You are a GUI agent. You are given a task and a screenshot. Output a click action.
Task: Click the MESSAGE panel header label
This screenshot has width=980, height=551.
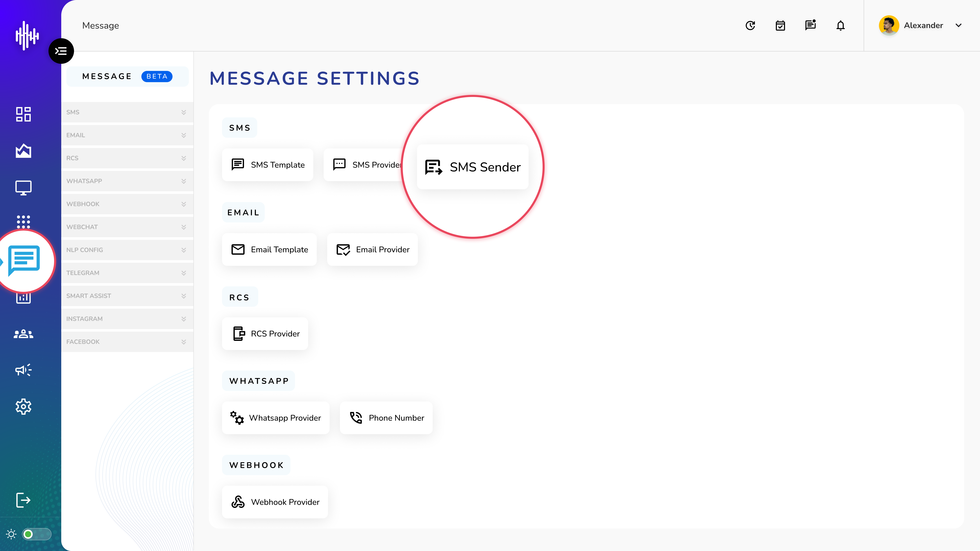(107, 76)
